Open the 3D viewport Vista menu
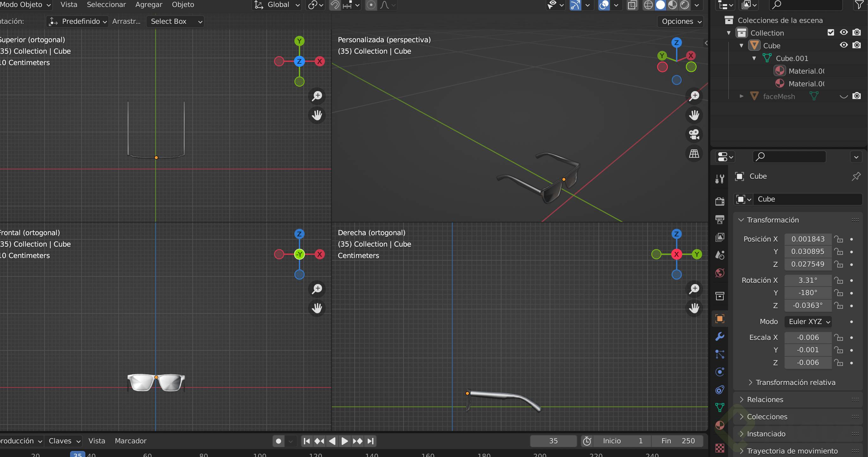The image size is (868, 457). [69, 5]
